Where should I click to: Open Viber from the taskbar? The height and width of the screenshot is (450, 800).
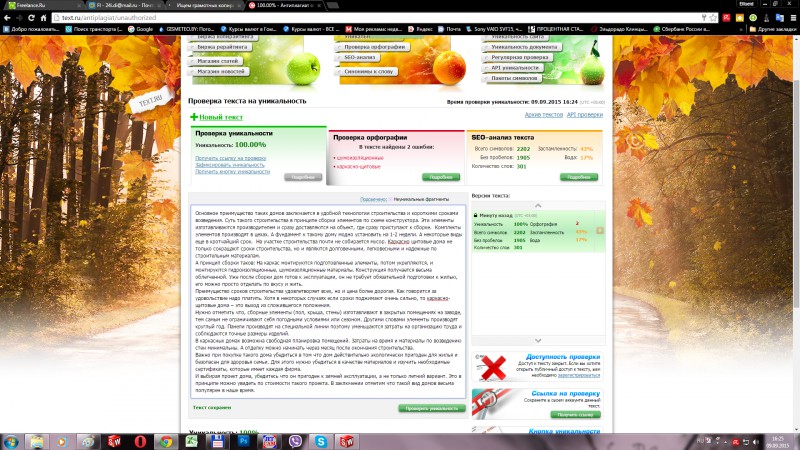coord(295,441)
